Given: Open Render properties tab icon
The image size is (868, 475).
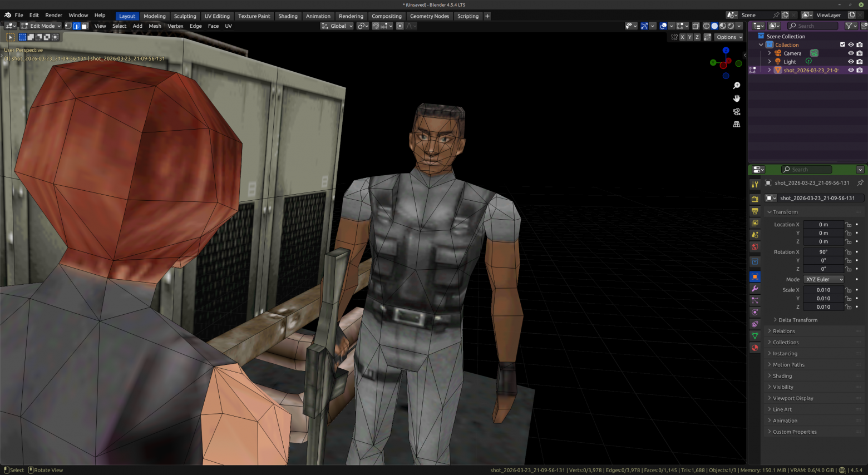Looking at the screenshot, I should point(755,199).
